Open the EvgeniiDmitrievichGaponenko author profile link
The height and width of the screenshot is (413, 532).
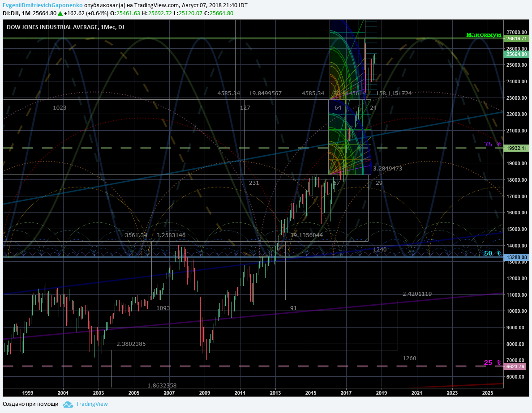click(x=43, y=5)
